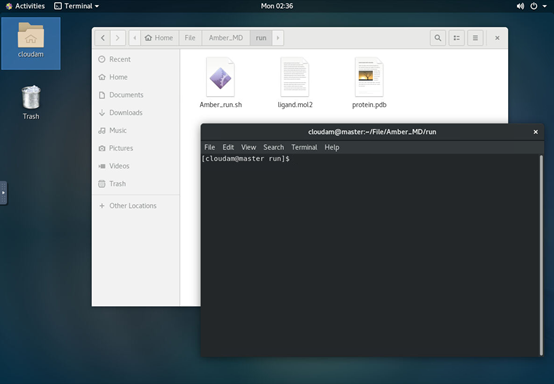Click the volume icon in the top bar
This screenshot has width=554, height=384.
click(520, 6)
